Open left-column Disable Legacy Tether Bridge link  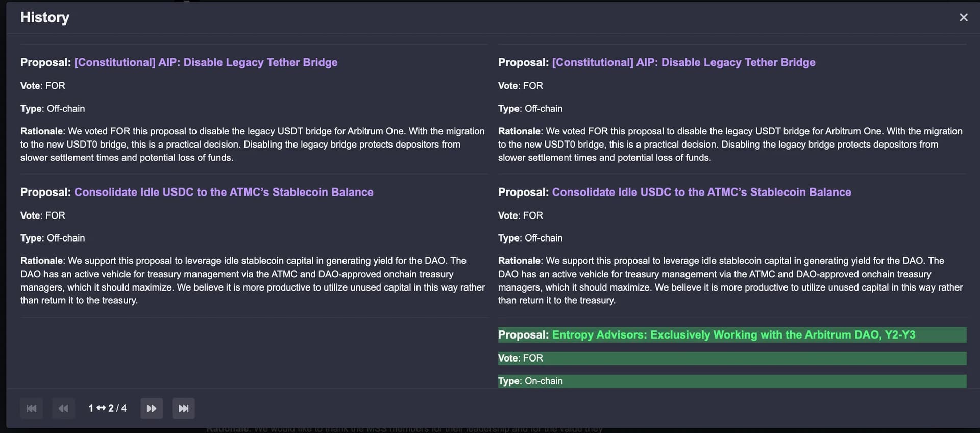[x=206, y=62]
